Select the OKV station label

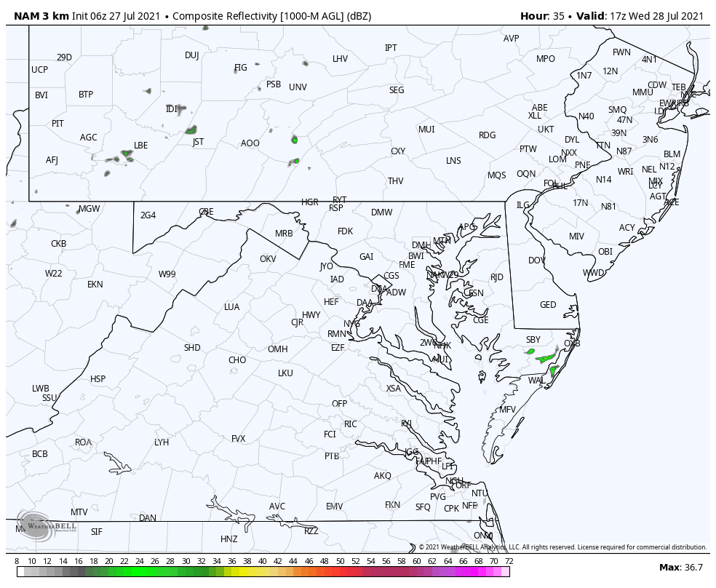(x=268, y=259)
